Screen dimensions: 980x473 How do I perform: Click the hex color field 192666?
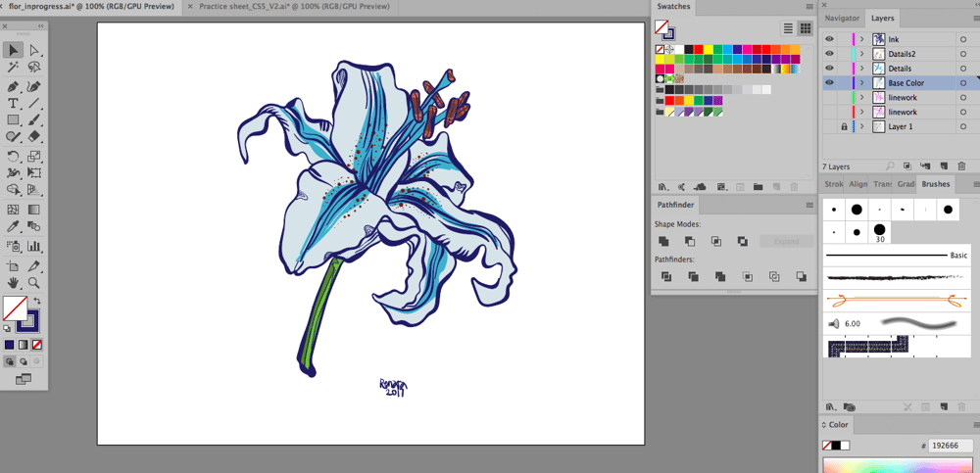tap(951, 447)
